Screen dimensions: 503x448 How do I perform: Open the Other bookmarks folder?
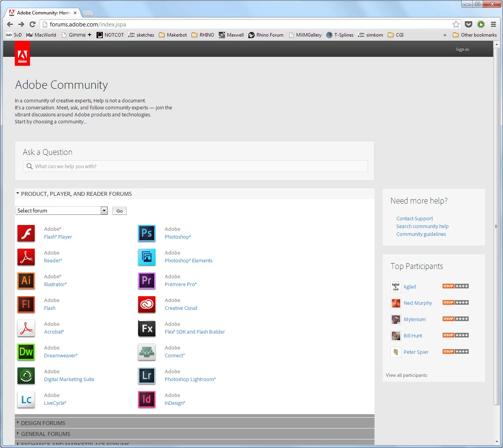pyautogui.click(x=475, y=35)
